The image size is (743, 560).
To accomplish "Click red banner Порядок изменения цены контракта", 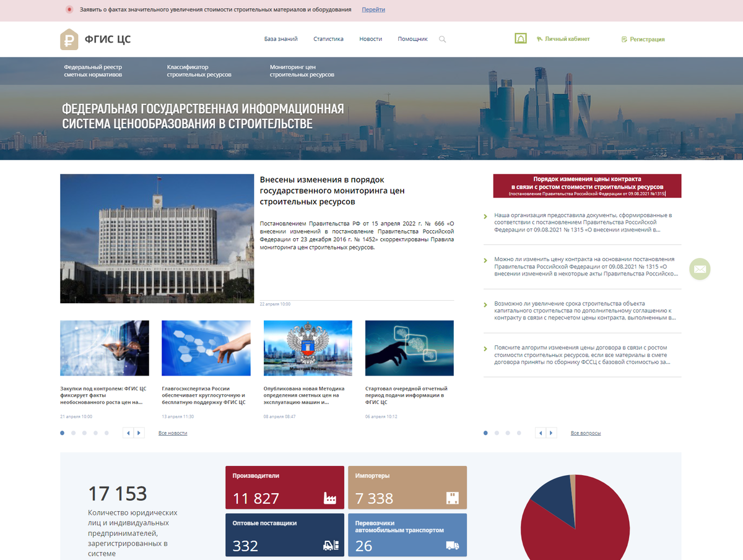I will 587,186.
